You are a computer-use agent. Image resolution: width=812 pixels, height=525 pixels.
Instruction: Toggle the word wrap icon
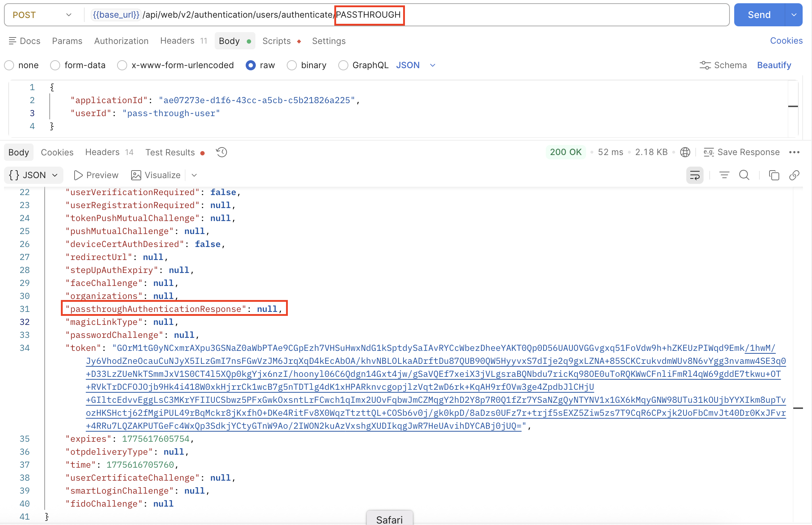tap(695, 175)
